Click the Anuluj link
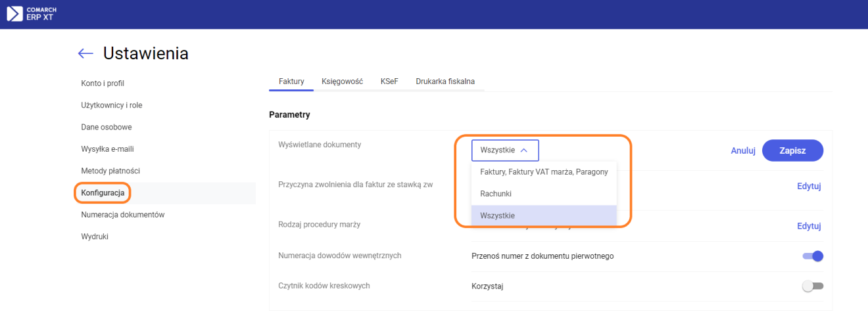The width and height of the screenshot is (868, 316). [742, 150]
